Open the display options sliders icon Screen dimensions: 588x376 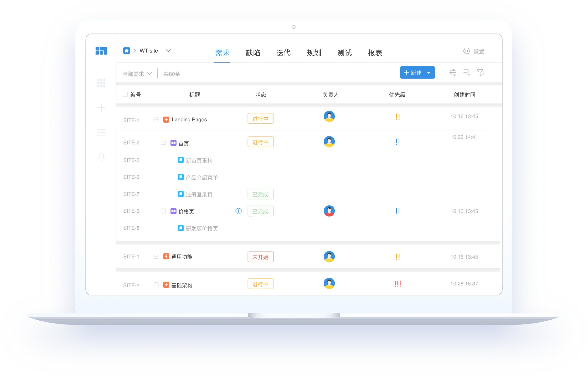click(x=452, y=72)
